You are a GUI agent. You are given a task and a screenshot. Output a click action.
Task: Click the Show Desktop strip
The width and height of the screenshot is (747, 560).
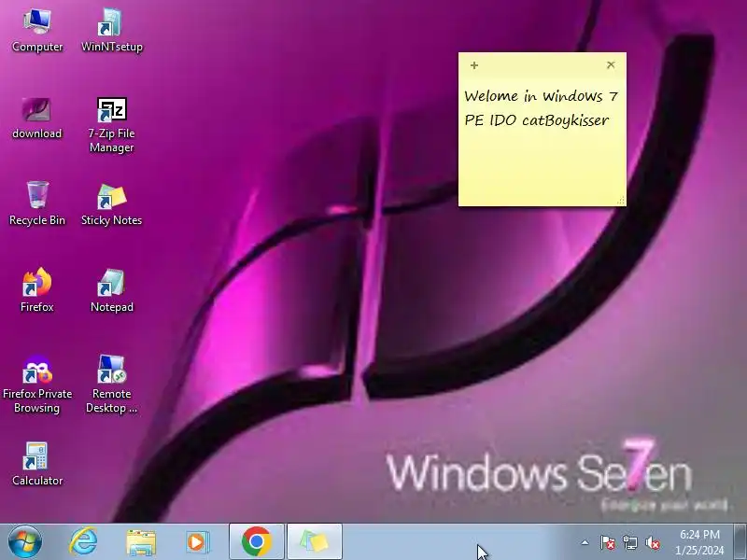click(740, 542)
